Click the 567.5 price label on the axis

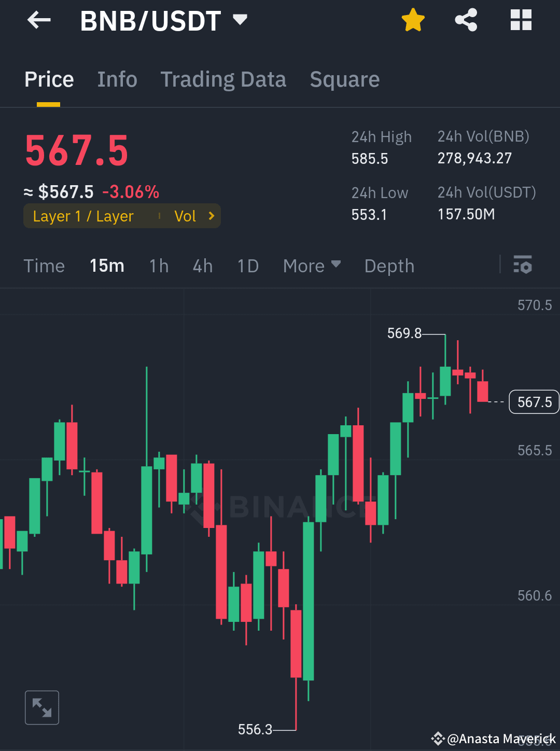tap(534, 401)
